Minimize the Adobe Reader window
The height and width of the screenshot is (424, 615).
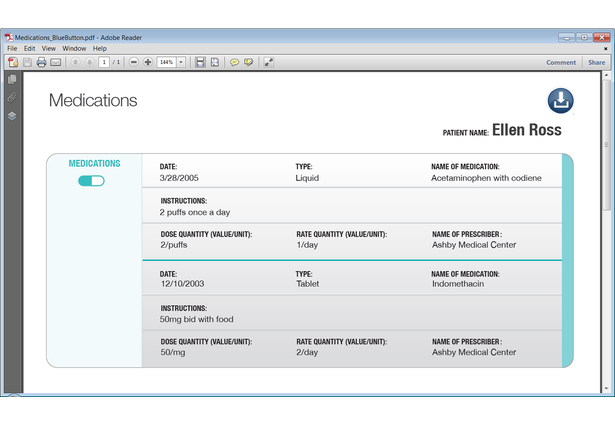tap(566, 38)
